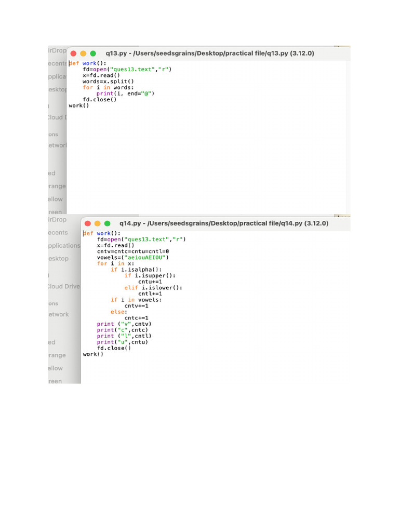Open Applications in sidebar beside q14.py window
This screenshot has width=399, height=532.
tap(63, 246)
